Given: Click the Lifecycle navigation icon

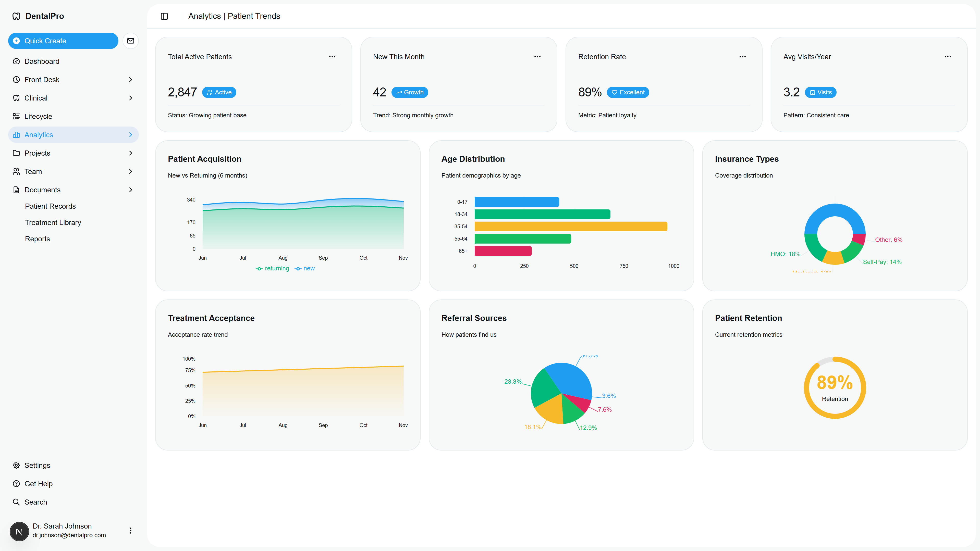Looking at the screenshot, I should pos(16,116).
